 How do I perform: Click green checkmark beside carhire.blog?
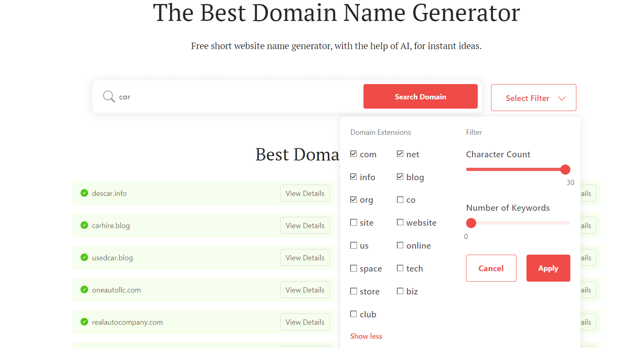pyautogui.click(x=84, y=225)
